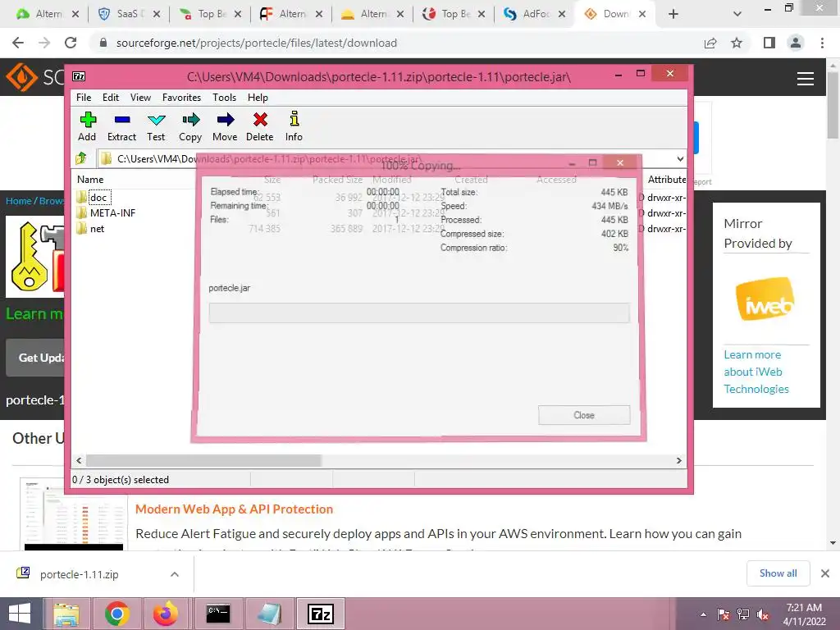840x630 pixels.
Task: Choose the Move toolbar icon
Action: (x=225, y=126)
